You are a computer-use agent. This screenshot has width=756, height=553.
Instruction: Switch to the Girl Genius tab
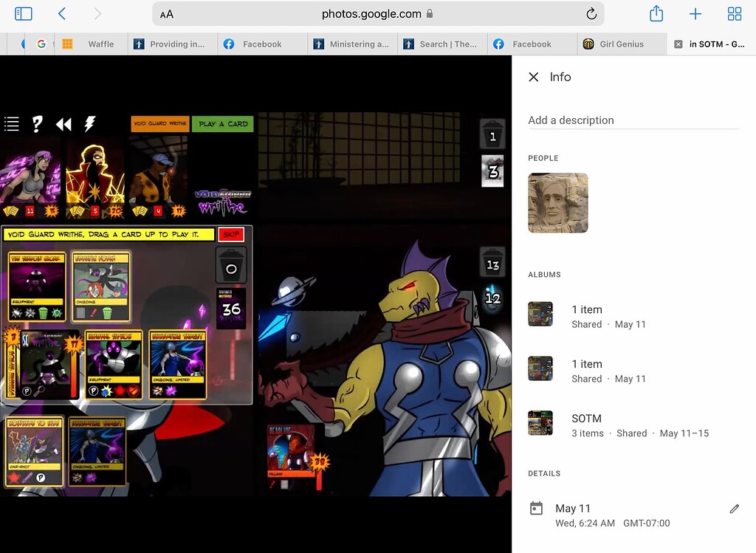(622, 44)
